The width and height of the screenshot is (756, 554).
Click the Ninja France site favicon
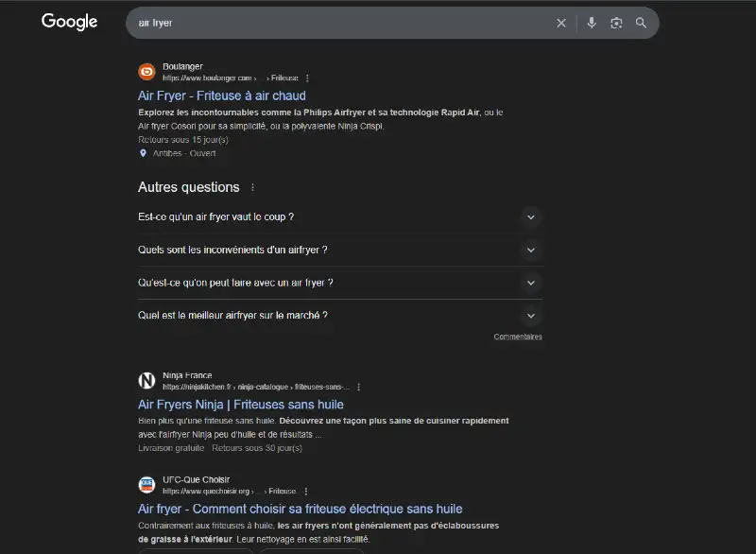pyautogui.click(x=146, y=380)
